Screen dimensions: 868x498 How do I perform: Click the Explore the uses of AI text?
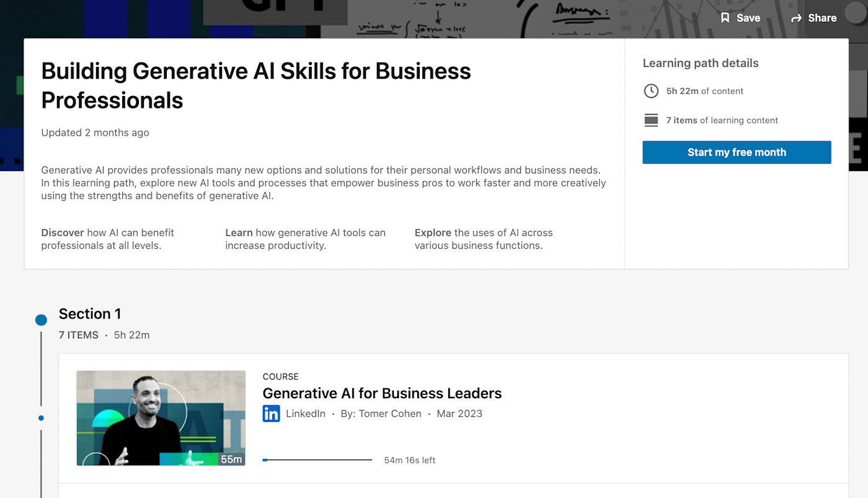click(x=484, y=239)
